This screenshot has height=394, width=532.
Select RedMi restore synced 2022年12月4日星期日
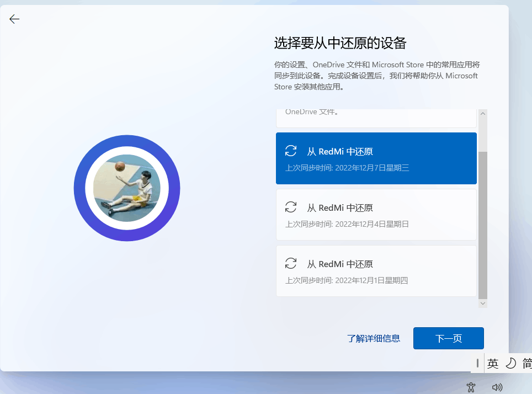coord(376,215)
